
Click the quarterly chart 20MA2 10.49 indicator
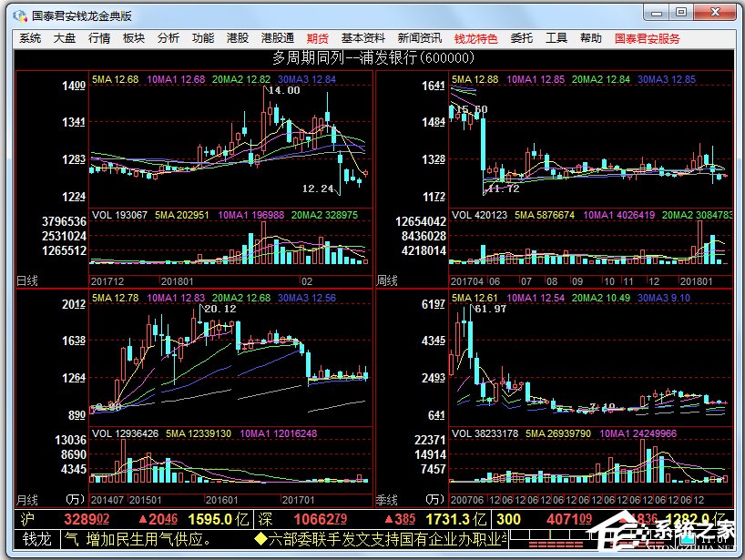click(x=600, y=298)
